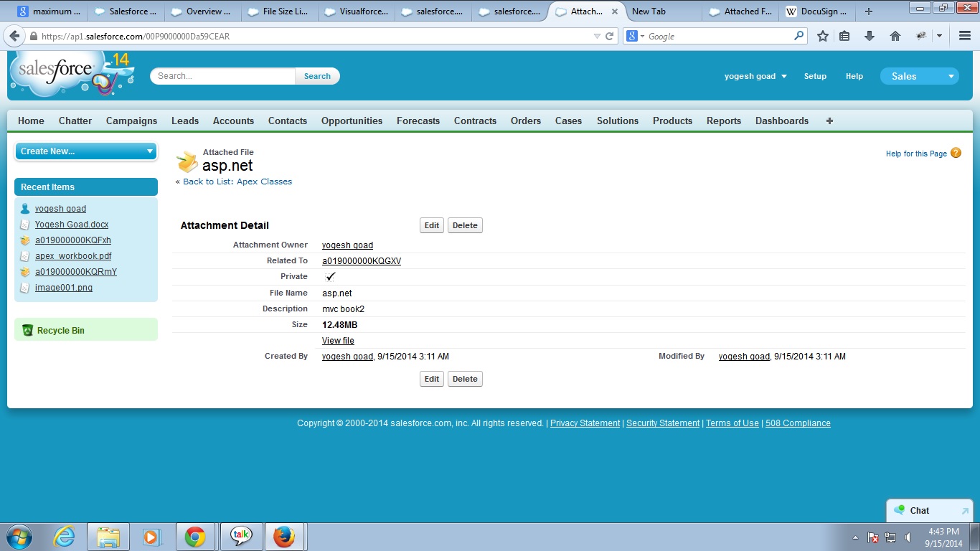Viewport: 980px width, 551px height.
Task: Switch to the DocuSign browser tab
Action: [x=817, y=11]
